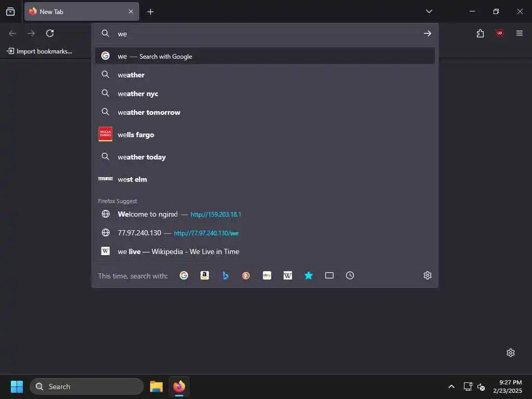Click Import bookmarks in bookmarks toolbar

tap(39, 51)
